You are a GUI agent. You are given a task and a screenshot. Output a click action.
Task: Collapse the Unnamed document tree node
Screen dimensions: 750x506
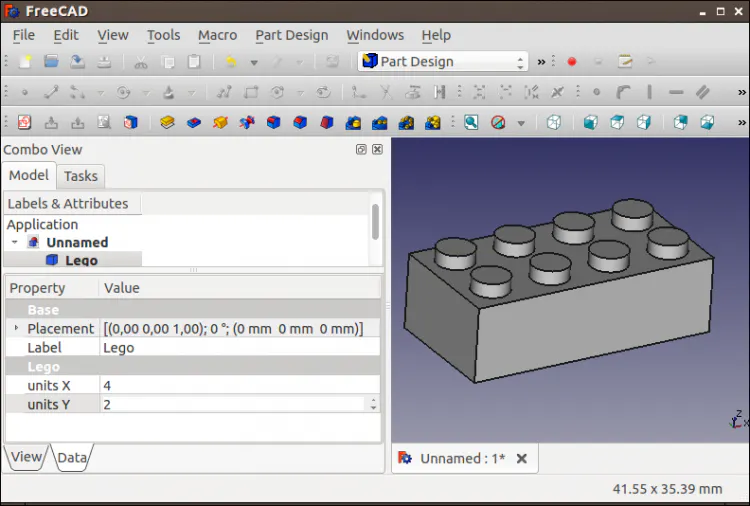coord(15,242)
